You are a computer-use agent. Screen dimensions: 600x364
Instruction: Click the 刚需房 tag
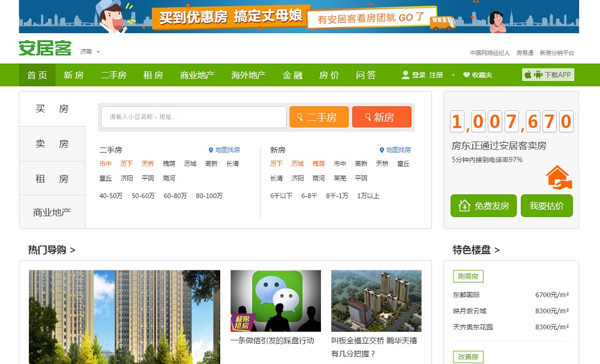point(468,276)
